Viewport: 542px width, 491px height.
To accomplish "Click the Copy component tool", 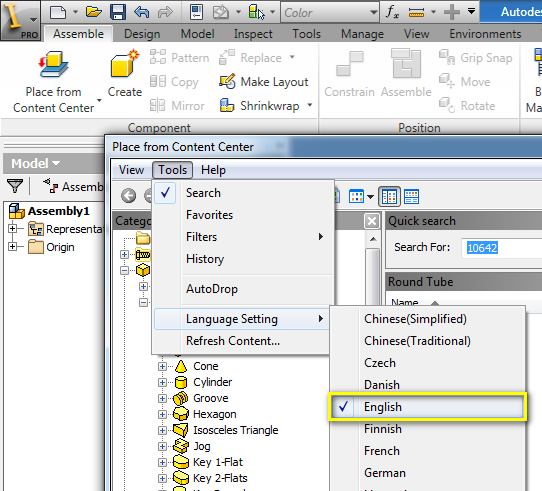I will pos(174,82).
